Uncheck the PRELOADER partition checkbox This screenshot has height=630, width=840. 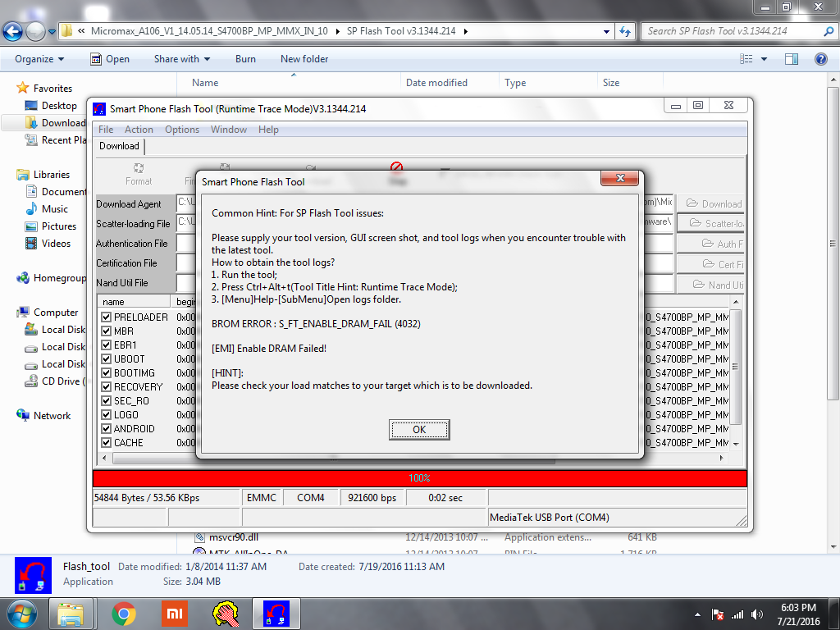coord(106,317)
